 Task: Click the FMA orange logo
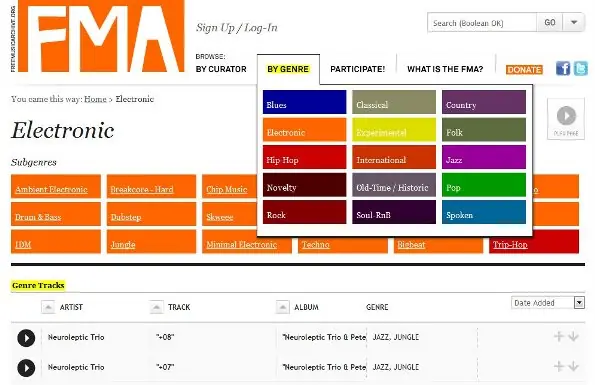click(x=101, y=36)
